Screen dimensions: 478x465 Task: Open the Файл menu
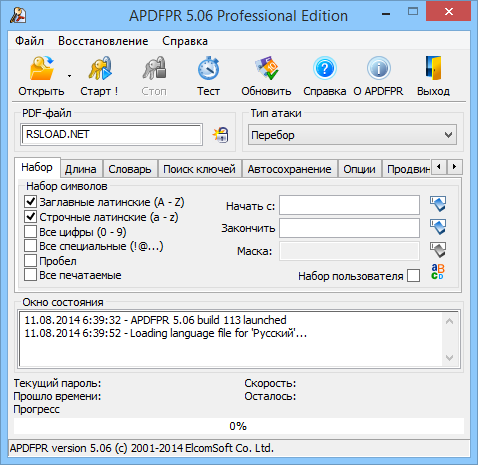coord(29,41)
